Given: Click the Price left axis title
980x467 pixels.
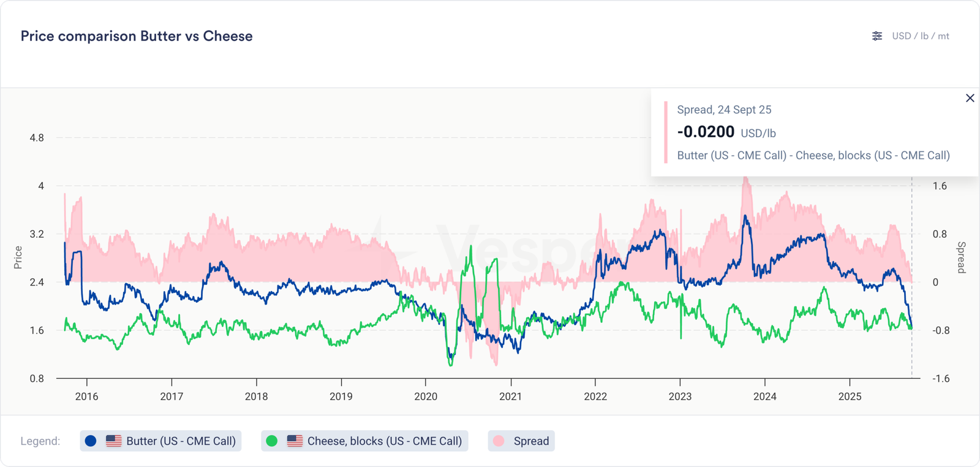Looking at the screenshot, I should [18, 257].
